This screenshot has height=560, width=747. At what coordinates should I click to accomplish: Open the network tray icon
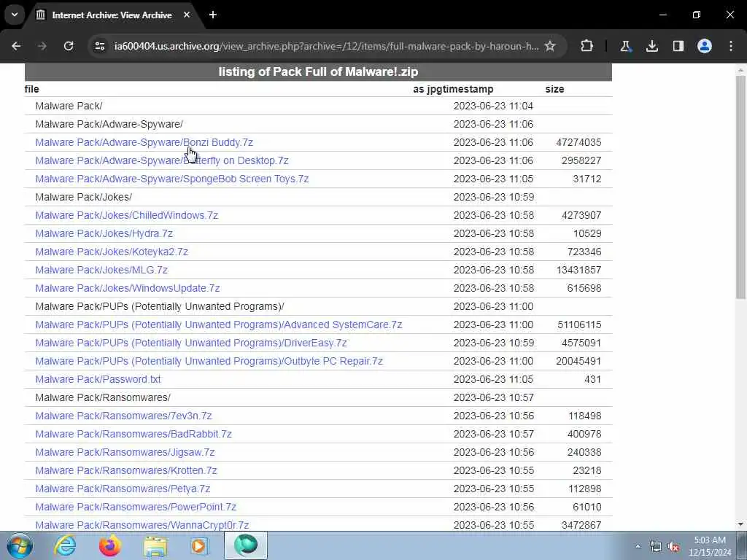pyautogui.click(x=656, y=547)
